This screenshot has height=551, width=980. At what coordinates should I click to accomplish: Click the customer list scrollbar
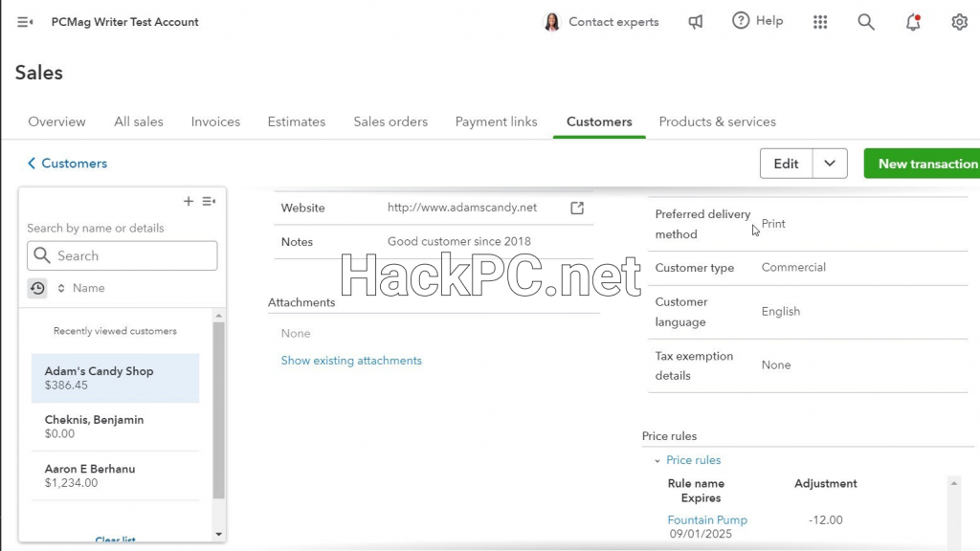(218, 409)
